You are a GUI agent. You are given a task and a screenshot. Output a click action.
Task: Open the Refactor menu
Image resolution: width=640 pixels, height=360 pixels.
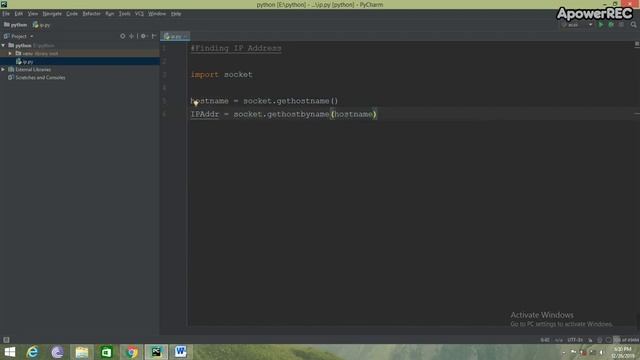(x=91, y=14)
